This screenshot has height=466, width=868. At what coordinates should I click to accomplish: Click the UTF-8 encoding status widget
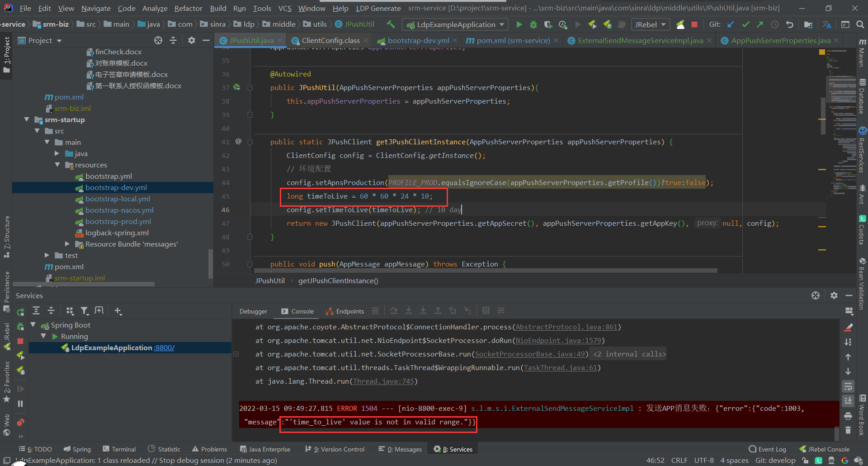(x=704, y=460)
